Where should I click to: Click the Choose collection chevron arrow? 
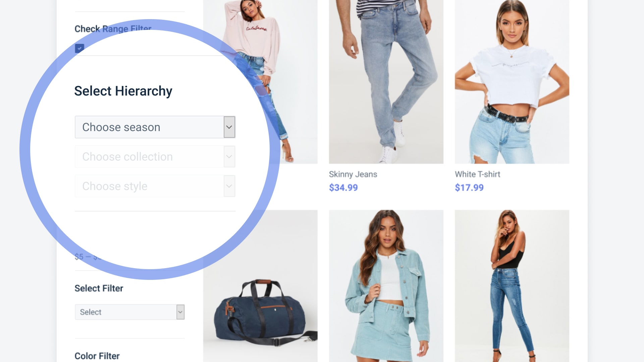229,157
